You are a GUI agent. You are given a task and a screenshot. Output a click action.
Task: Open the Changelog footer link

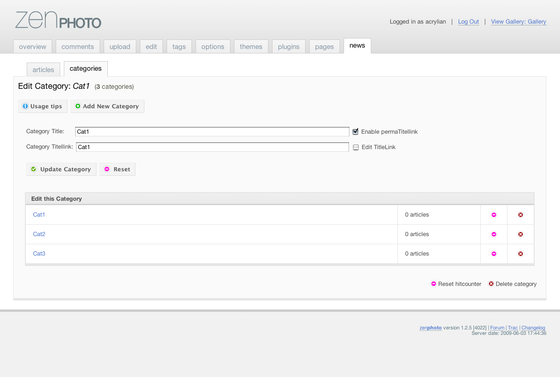(533, 328)
